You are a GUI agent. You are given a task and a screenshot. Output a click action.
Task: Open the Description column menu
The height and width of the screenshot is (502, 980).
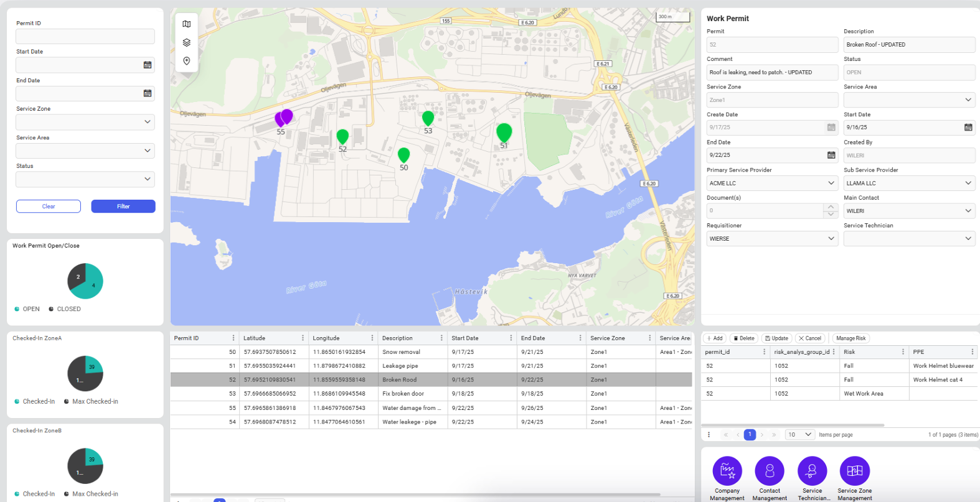tap(441, 338)
